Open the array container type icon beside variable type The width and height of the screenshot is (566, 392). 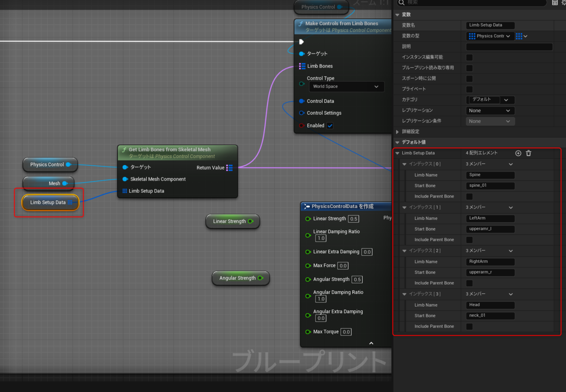click(521, 36)
